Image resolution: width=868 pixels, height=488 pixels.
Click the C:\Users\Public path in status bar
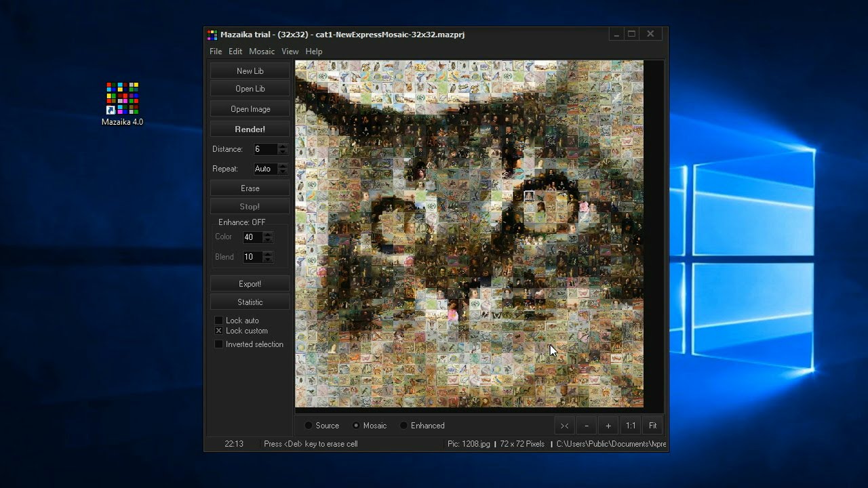611,444
